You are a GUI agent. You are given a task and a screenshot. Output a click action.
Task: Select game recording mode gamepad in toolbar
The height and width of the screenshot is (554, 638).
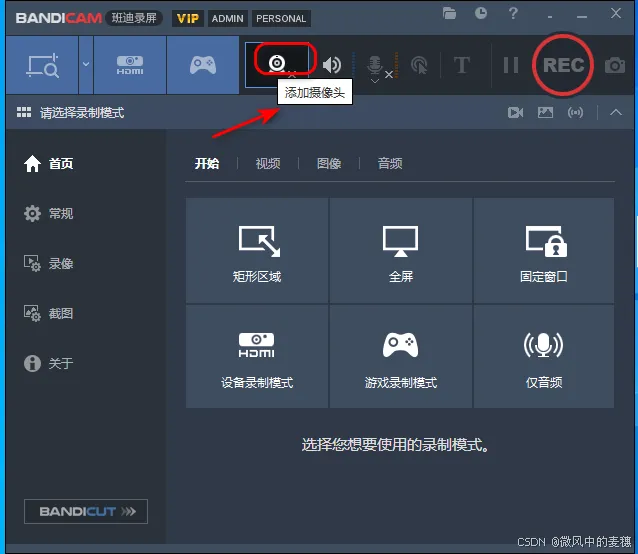(203, 65)
